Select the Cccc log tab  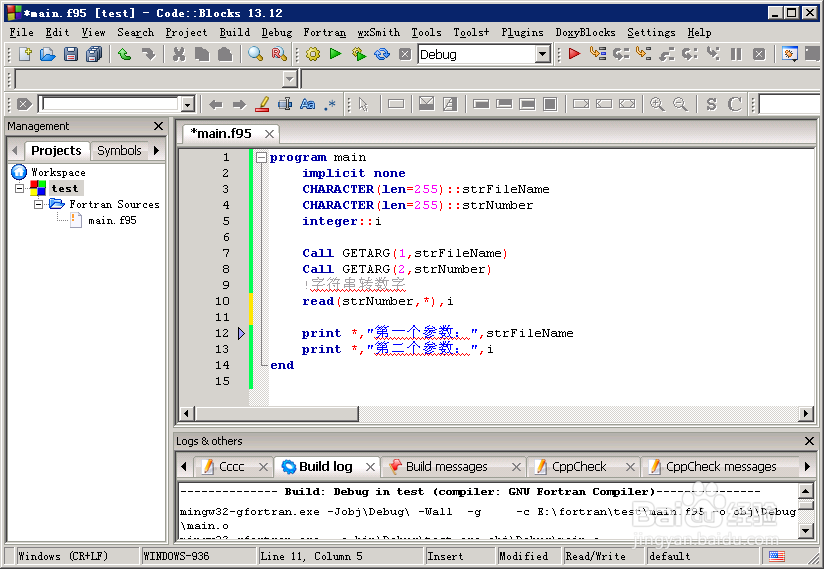[x=231, y=467]
